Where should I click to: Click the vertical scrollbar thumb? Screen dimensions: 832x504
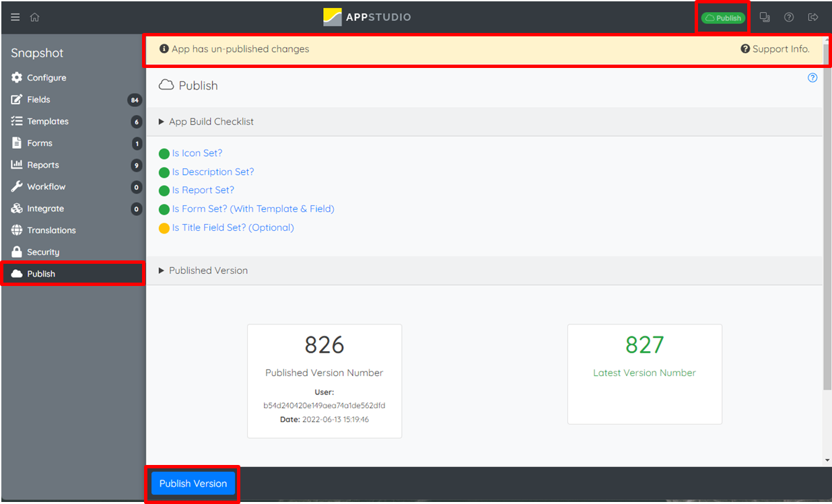click(827, 217)
